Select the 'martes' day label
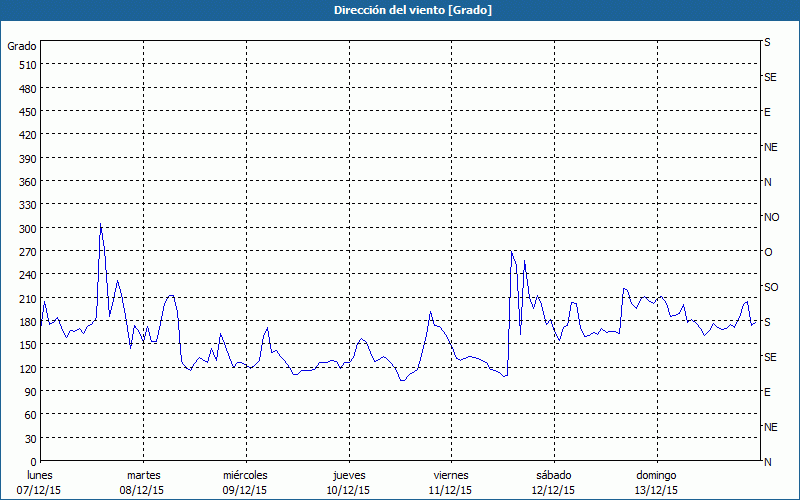Screen dimensions: 800x500 tap(143, 475)
